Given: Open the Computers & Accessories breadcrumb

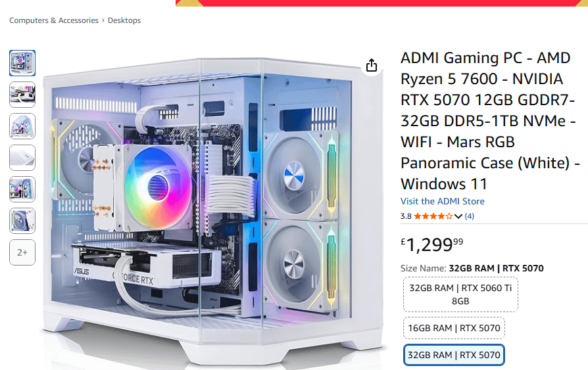Looking at the screenshot, I should click(54, 20).
